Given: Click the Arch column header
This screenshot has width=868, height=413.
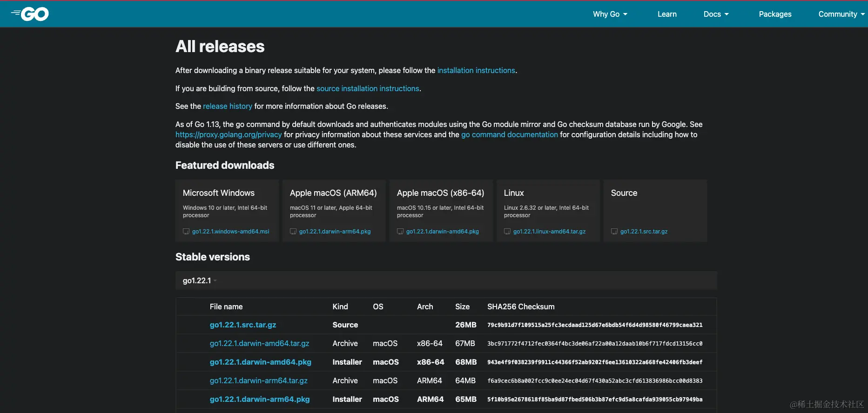Looking at the screenshot, I should click(425, 306).
